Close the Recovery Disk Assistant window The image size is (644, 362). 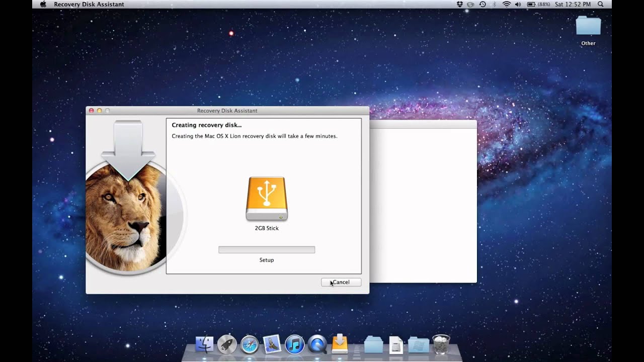91,111
